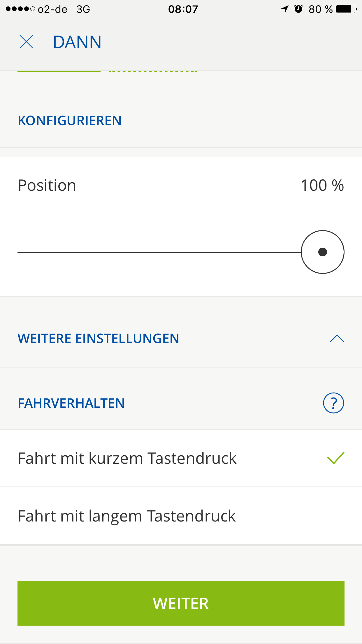The height and width of the screenshot is (644, 362).
Task: Tap the dashed green progress step line
Action: (153, 71)
